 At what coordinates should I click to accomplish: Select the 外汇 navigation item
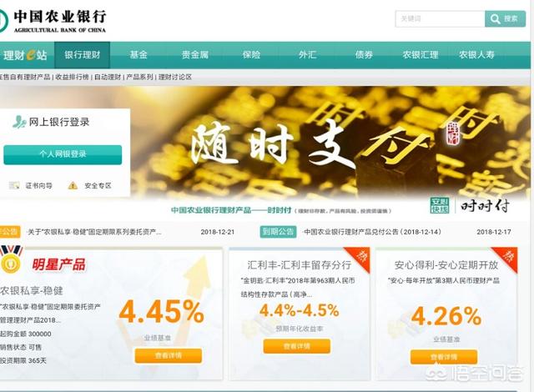click(308, 55)
